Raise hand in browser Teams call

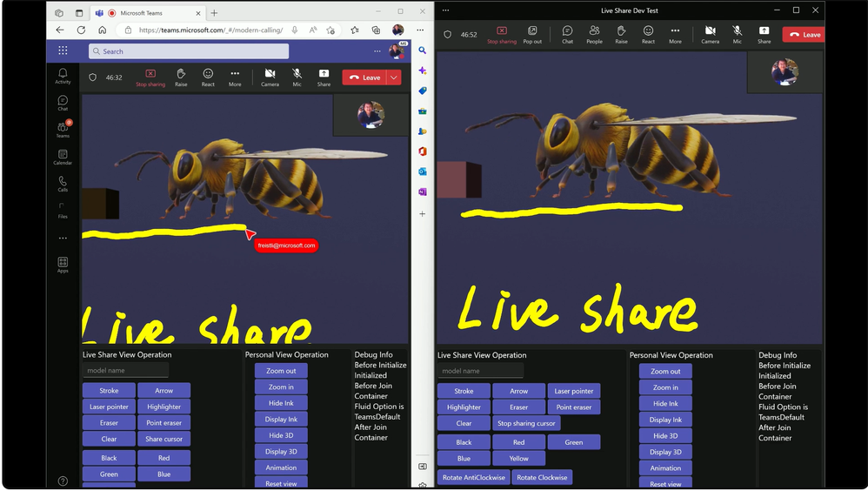181,77
